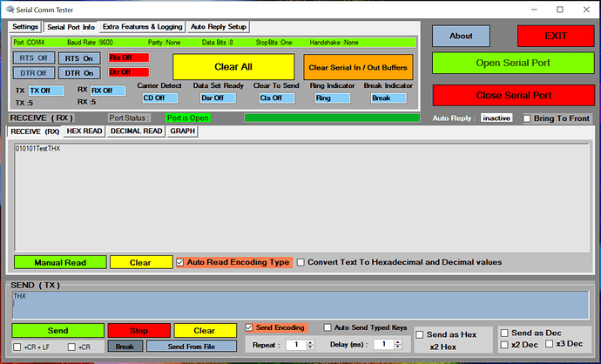601x364 pixels.
Task: Click the Delay (ms) value field
Action: [384, 345]
